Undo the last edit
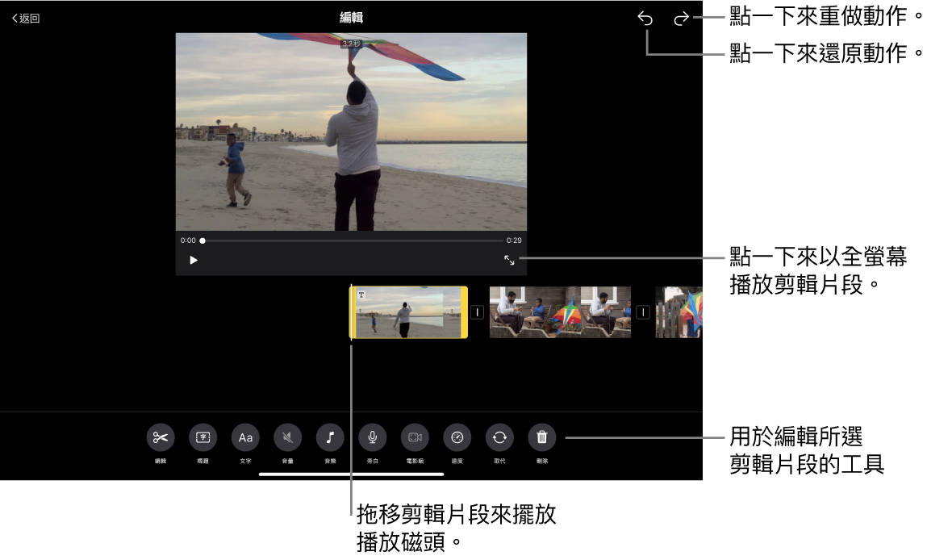 [645, 19]
